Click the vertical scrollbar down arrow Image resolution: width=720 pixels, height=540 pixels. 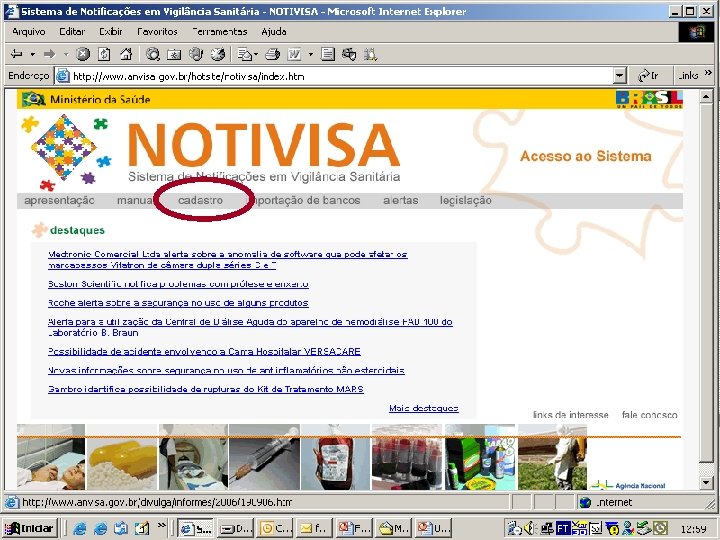(706, 483)
